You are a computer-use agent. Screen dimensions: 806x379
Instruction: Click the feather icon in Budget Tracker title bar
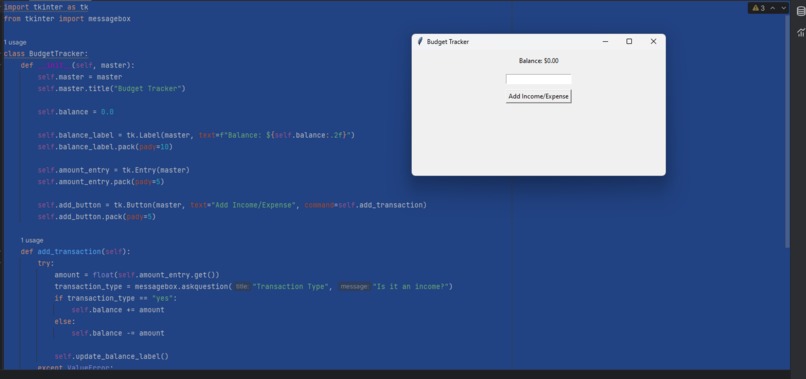tap(420, 42)
